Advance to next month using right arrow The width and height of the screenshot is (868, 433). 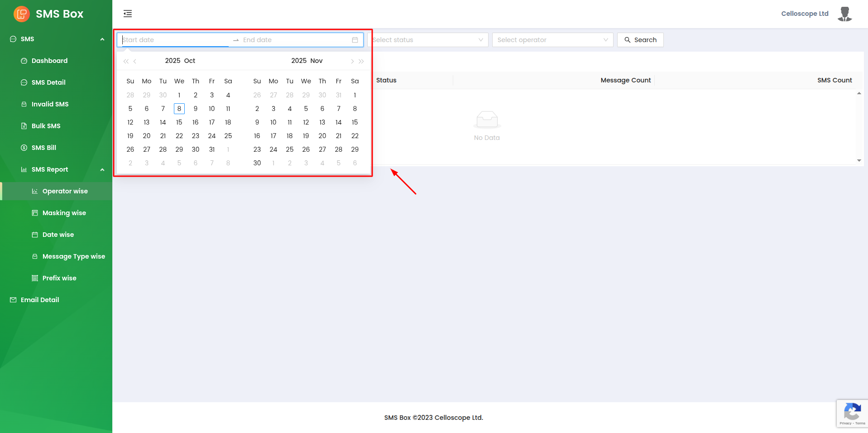click(x=352, y=61)
